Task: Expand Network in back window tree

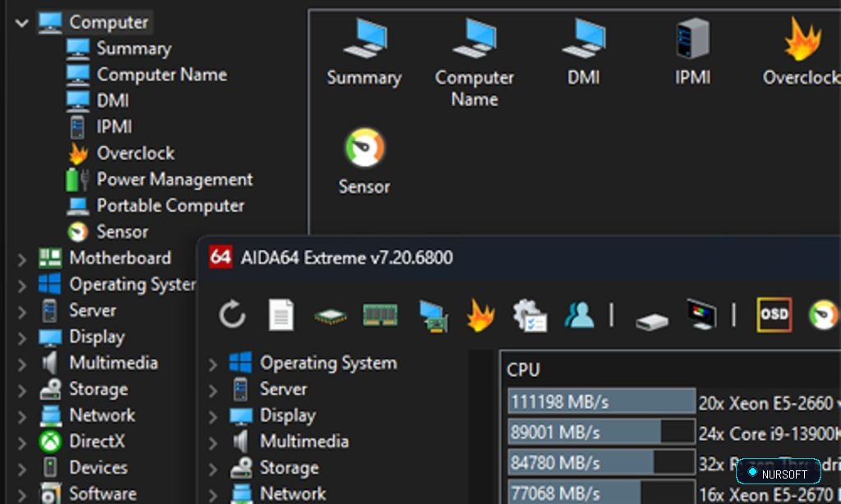Action: pos(21,417)
